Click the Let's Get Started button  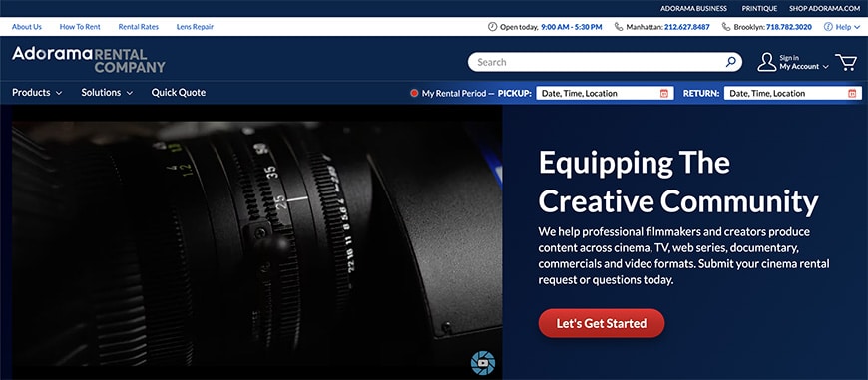[602, 323]
